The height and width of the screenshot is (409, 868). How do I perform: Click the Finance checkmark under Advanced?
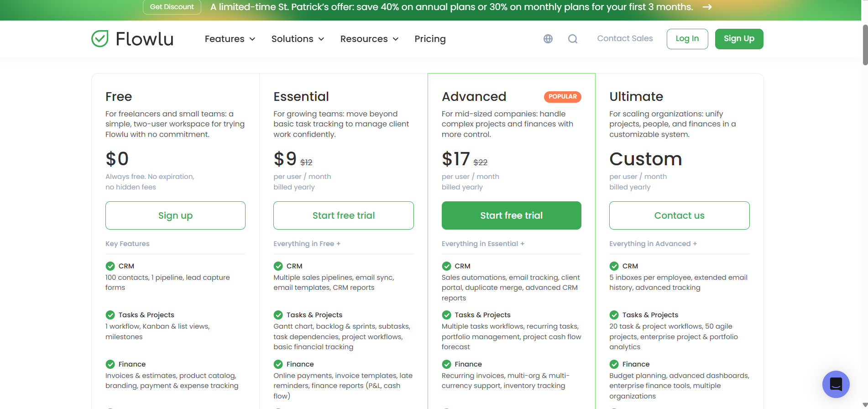pyautogui.click(x=446, y=364)
